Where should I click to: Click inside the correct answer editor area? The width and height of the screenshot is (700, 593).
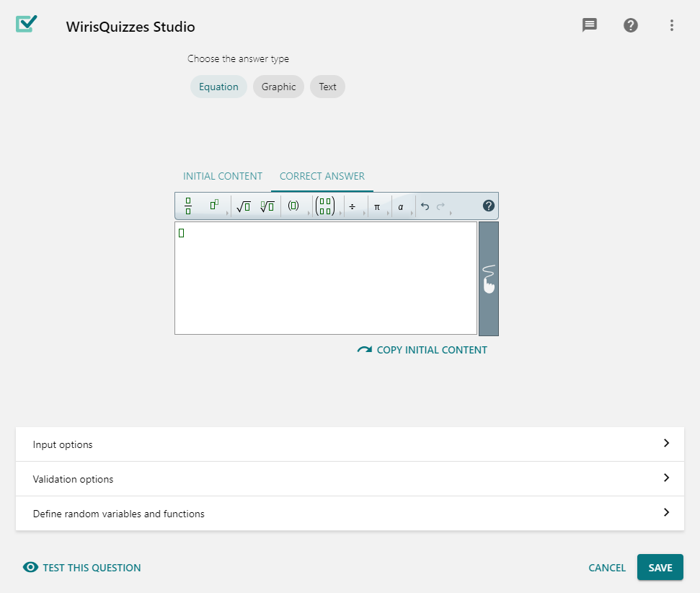tap(326, 278)
